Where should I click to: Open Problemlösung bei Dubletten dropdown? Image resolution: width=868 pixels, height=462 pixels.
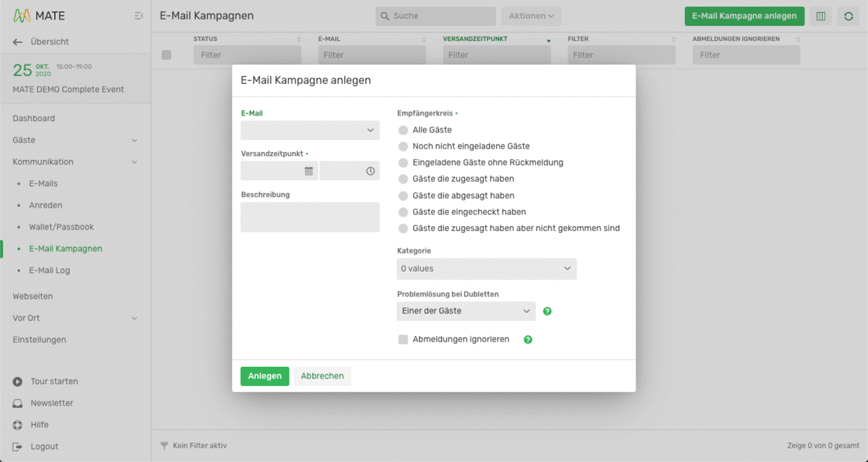point(466,311)
